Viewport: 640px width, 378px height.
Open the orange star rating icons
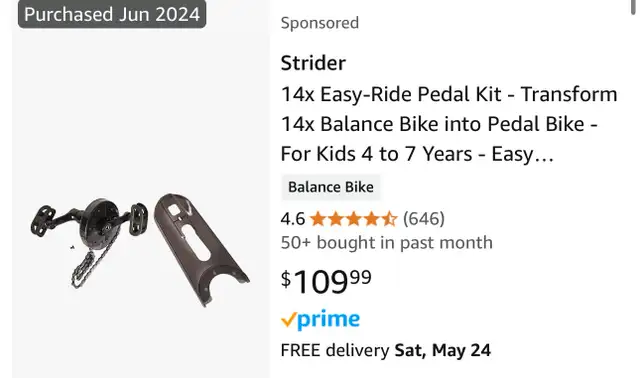(353, 219)
